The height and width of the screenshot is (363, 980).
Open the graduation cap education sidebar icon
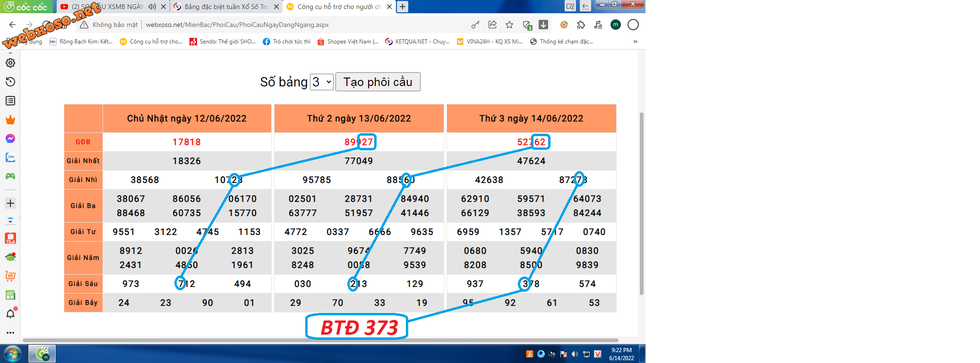click(x=10, y=257)
